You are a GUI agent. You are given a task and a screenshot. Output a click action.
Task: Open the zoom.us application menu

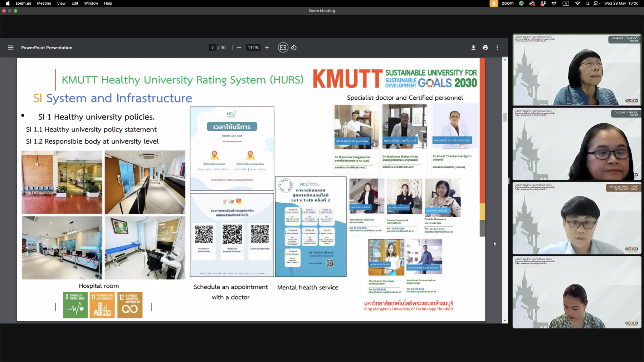tap(23, 3)
